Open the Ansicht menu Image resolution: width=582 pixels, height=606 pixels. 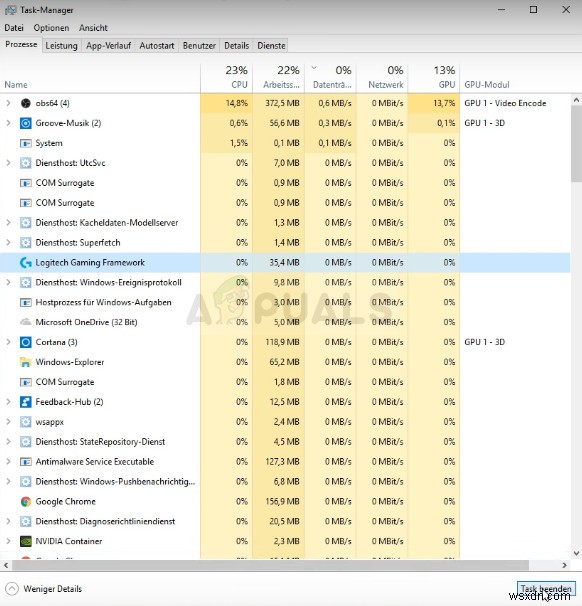93,28
